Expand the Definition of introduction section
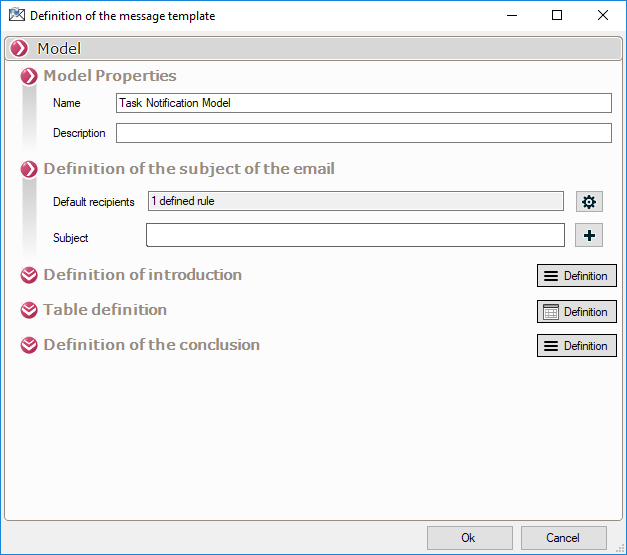This screenshot has height=555, width=627. pyautogui.click(x=29, y=275)
